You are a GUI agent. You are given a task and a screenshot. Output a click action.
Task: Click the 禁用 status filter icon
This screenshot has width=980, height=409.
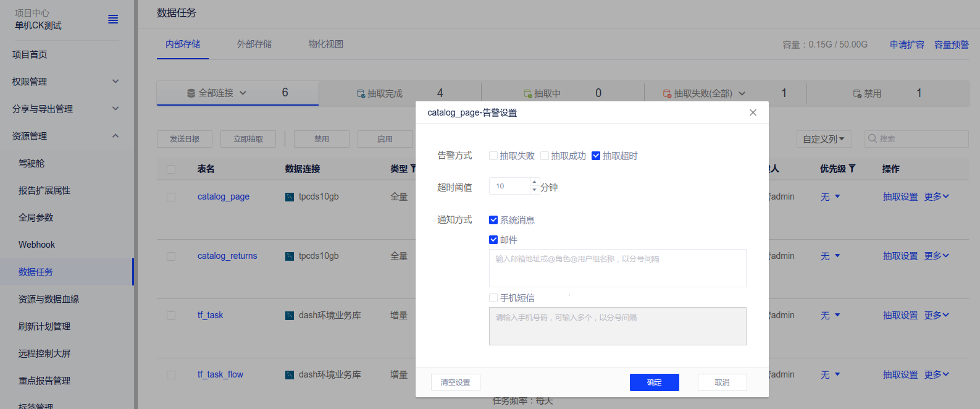tap(857, 94)
